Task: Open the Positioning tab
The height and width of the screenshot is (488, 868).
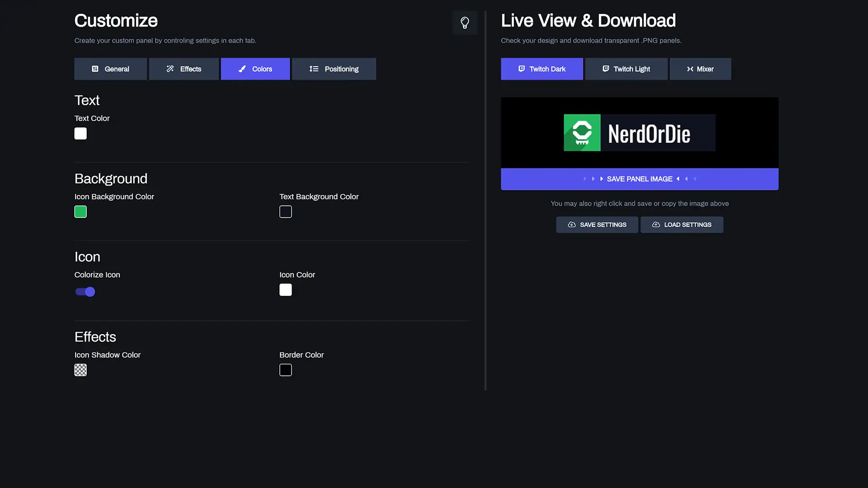Action: tap(334, 69)
